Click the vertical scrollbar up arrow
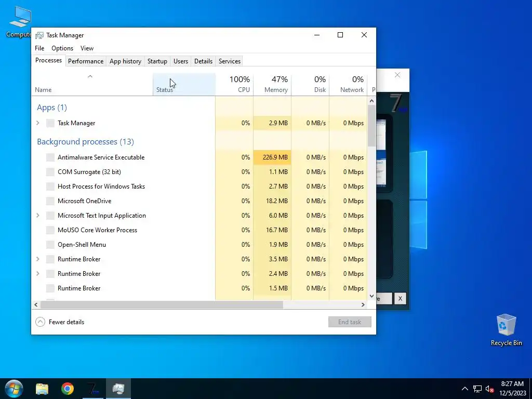 (371, 101)
